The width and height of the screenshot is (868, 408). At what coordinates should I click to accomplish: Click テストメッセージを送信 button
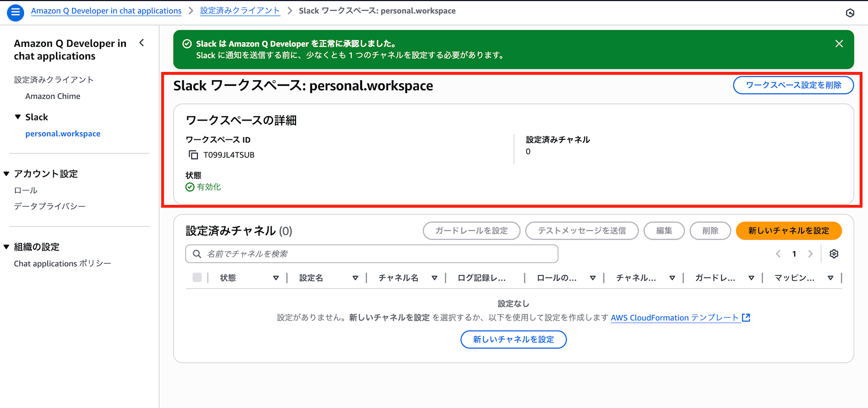(582, 231)
